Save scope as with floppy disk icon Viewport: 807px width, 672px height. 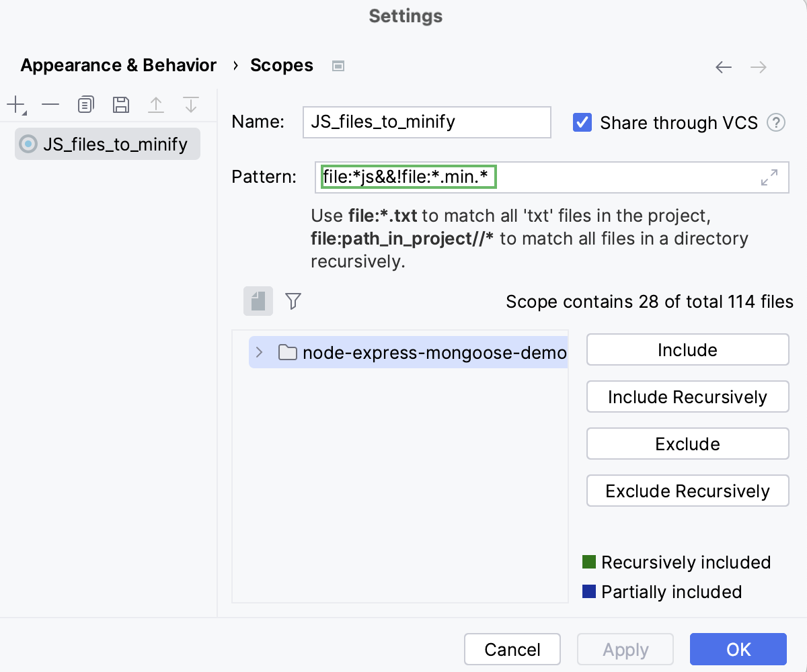pos(121,105)
